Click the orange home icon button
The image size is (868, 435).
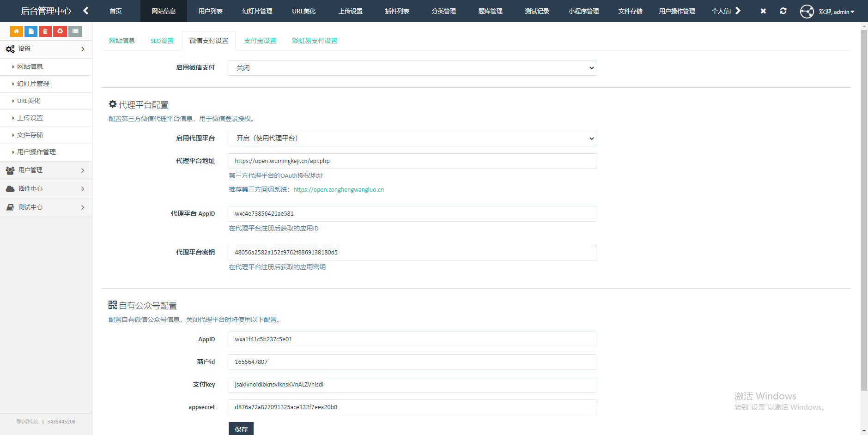16,31
